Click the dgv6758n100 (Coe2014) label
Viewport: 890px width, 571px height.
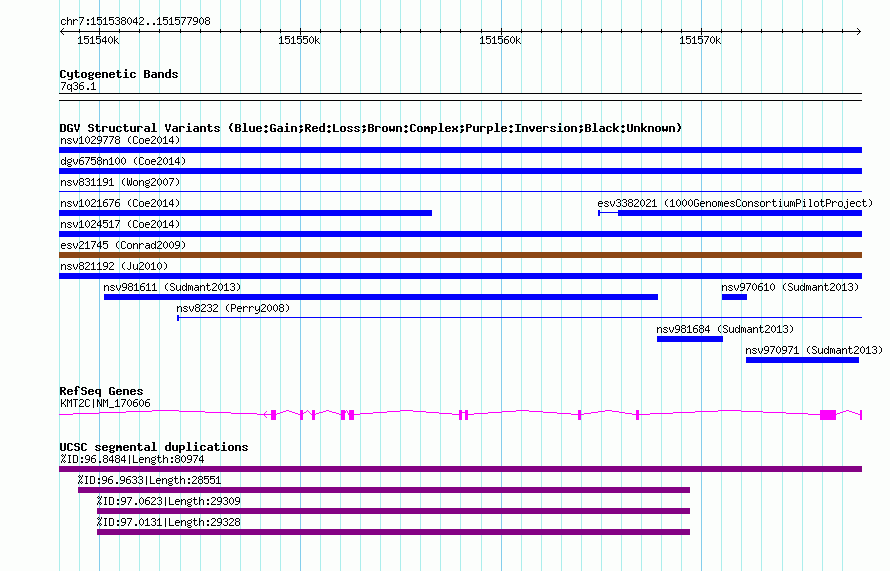[x=123, y=161]
